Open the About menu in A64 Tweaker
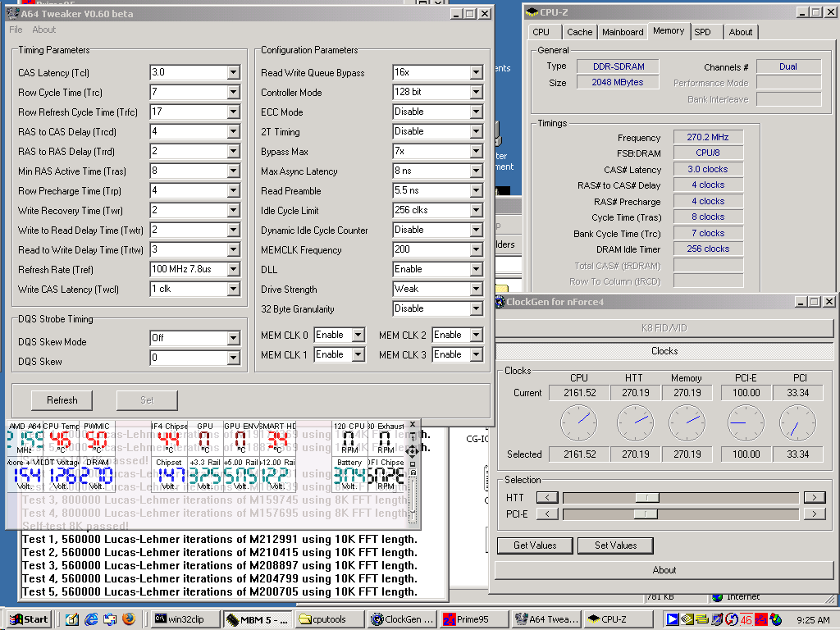Image resolution: width=840 pixels, height=630 pixels. click(x=44, y=30)
